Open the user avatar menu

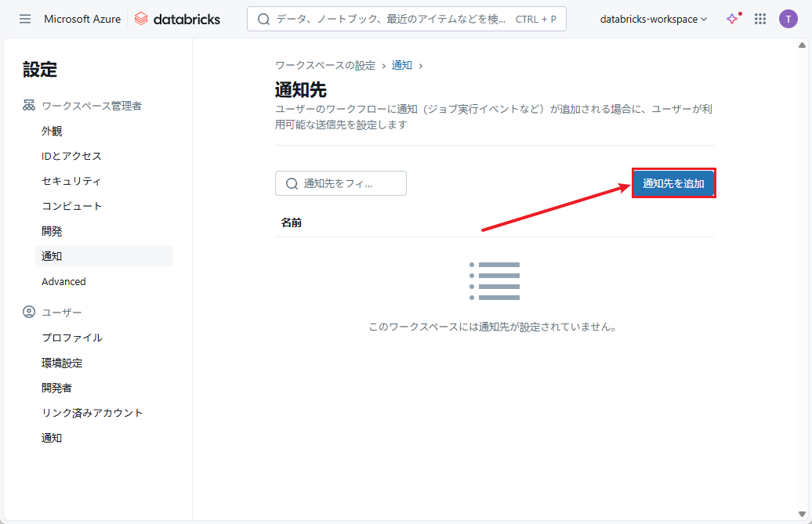tap(788, 19)
